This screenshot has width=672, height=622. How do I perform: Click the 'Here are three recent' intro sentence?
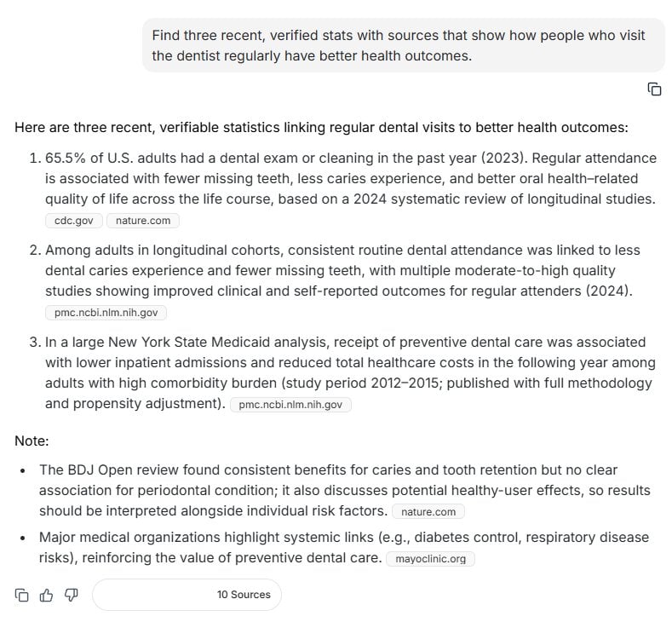pyautogui.click(x=321, y=127)
